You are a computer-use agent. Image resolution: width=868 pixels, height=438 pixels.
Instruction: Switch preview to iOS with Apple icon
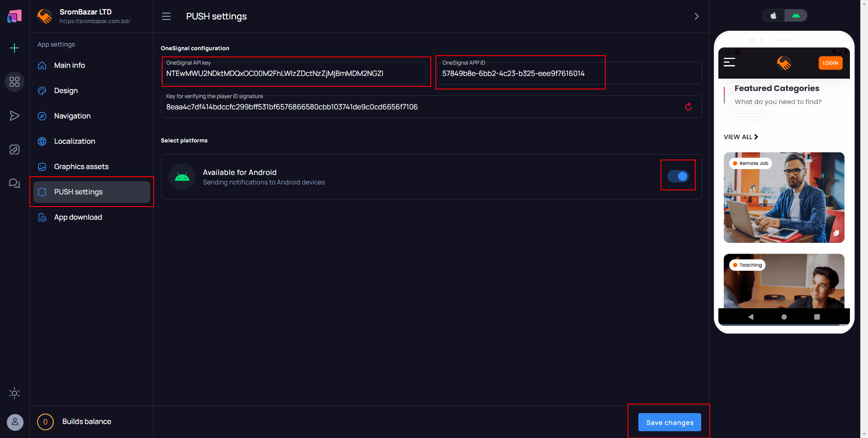(773, 15)
